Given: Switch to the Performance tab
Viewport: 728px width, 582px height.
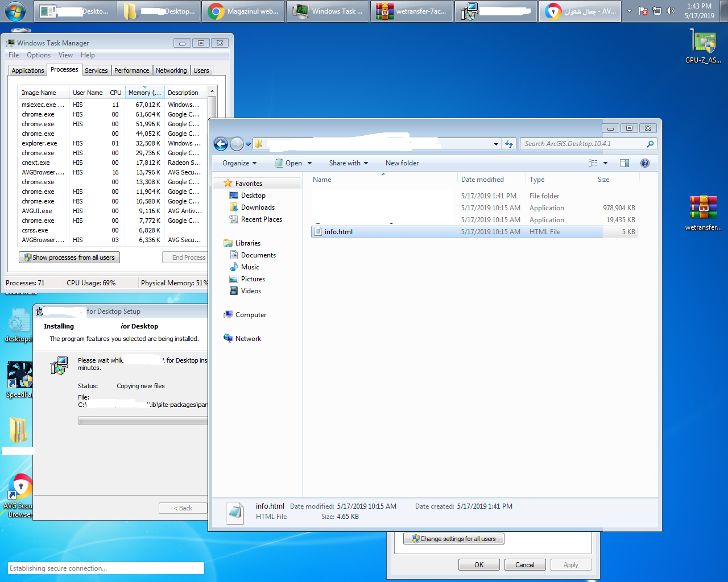Looking at the screenshot, I should [131, 70].
